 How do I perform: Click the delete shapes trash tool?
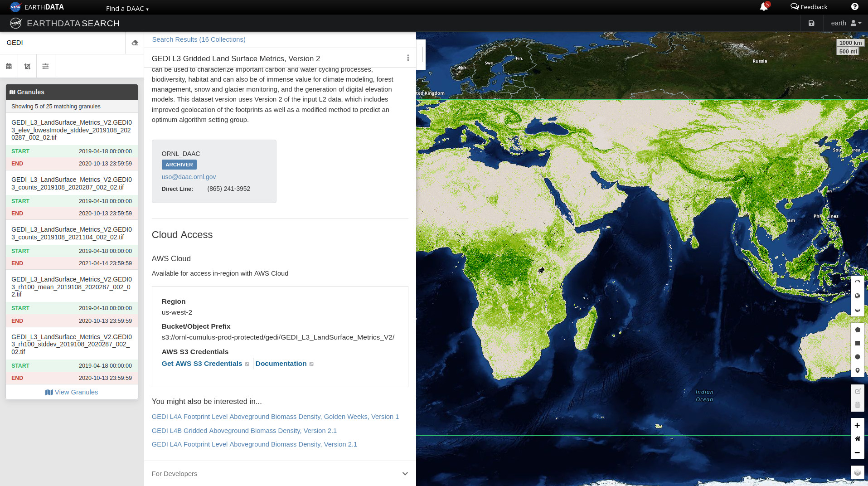pyautogui.click(x=857, y=405)
